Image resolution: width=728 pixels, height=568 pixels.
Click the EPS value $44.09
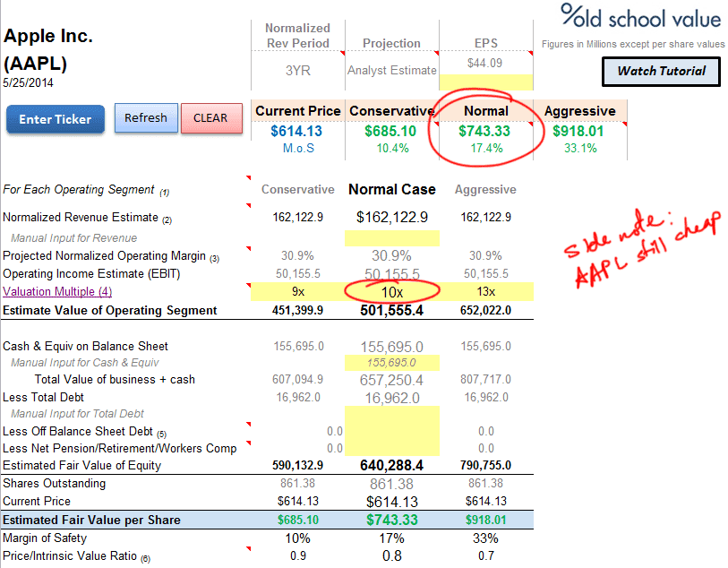484,64
